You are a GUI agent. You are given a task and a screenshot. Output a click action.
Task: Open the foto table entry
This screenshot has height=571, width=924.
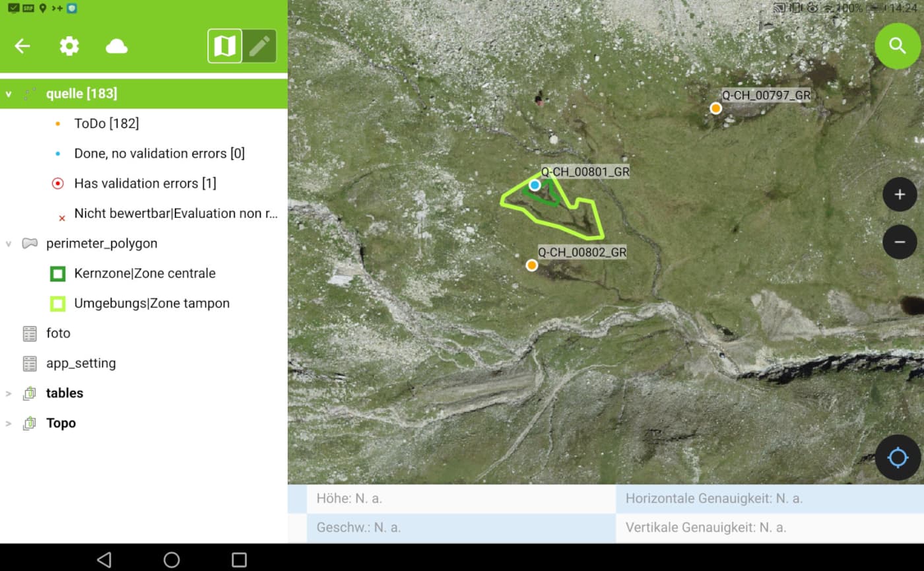[x=58, y=333]
